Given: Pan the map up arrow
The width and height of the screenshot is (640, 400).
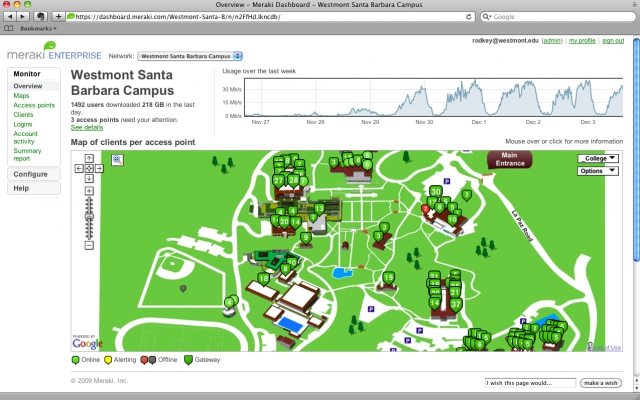Looking at the screenshot, I should [x=89, y=158].
